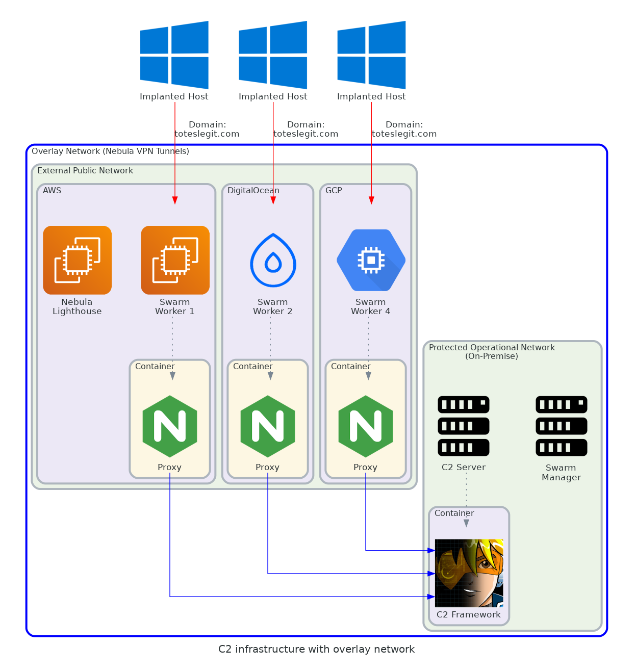
Task: Click the Windows icon above toteslegit.com pointing to AWS
Action: point(174,55)
